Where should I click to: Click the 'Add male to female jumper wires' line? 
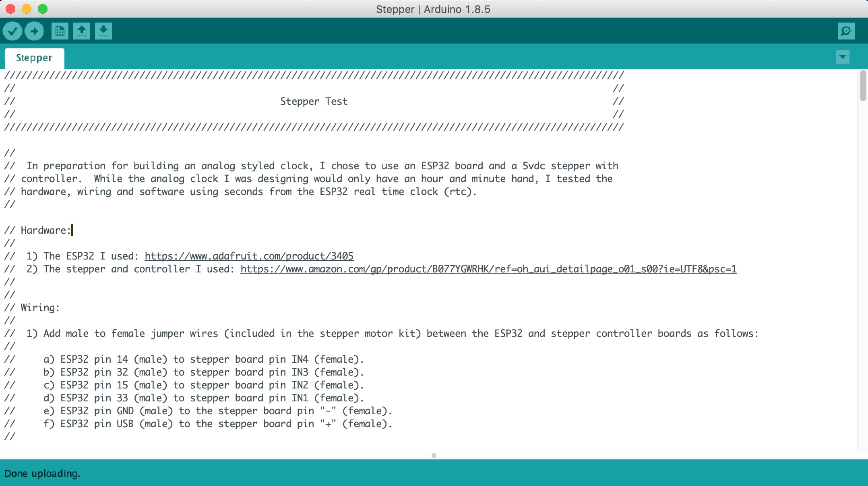point(381,334)
